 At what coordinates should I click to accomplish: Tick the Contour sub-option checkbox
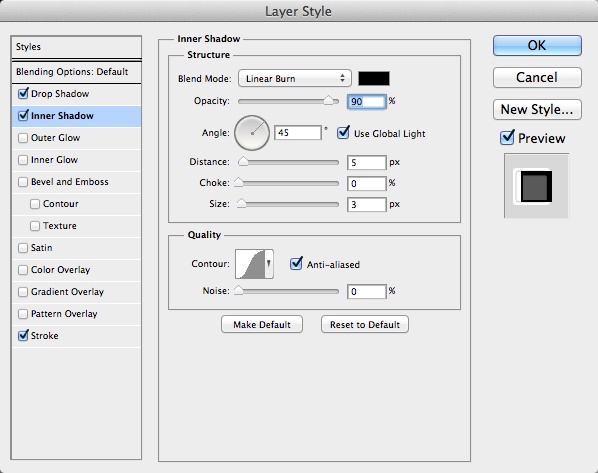coord(35,204)
